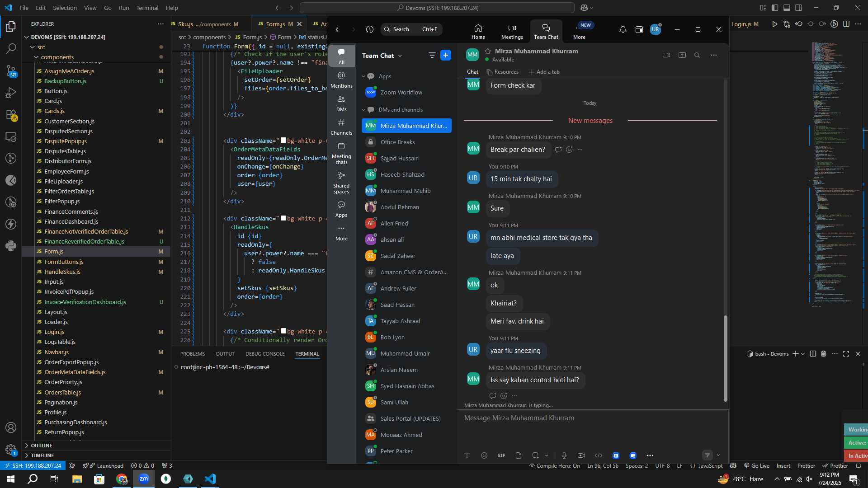Open emoji picker in message composer

tap(484, 455)
